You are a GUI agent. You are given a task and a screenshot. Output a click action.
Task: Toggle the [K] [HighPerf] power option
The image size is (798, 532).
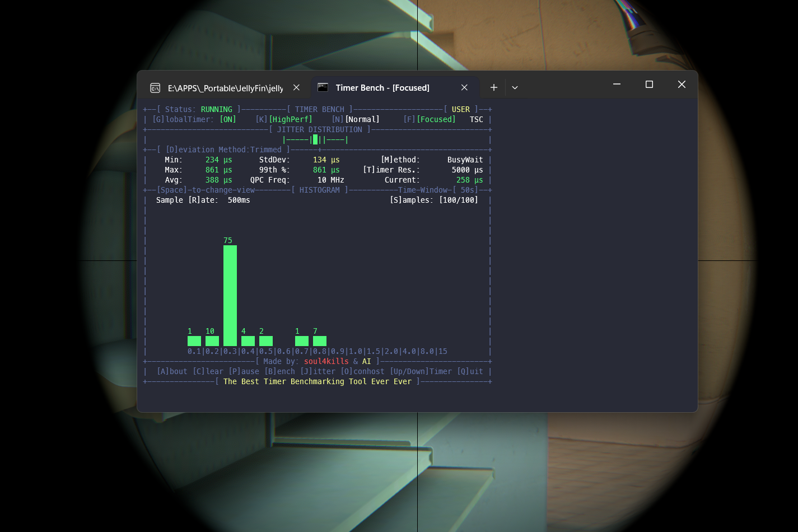tap(284, 119)
